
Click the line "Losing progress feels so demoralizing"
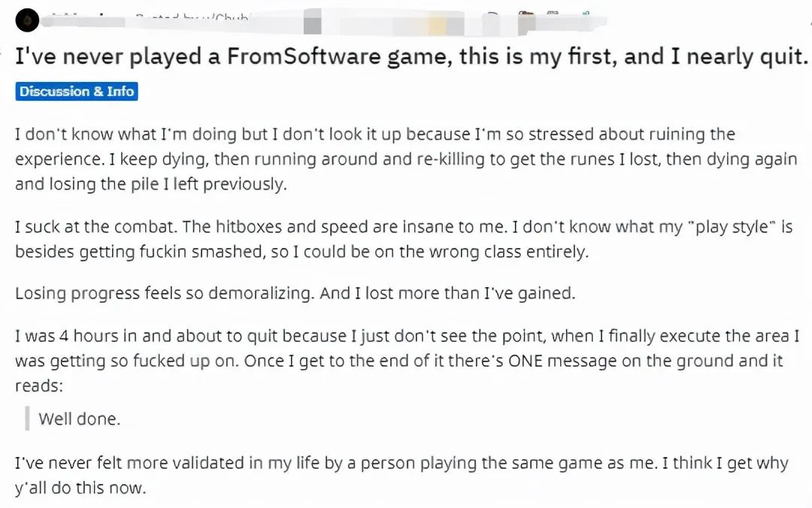pos(295,293)
